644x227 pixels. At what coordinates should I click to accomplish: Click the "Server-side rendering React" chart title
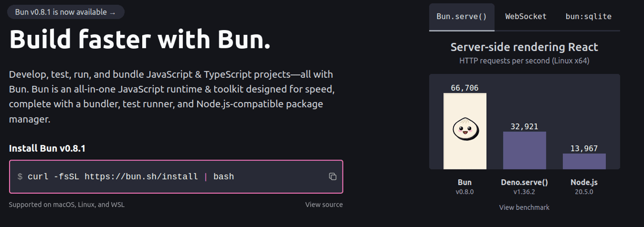[524, 47]
